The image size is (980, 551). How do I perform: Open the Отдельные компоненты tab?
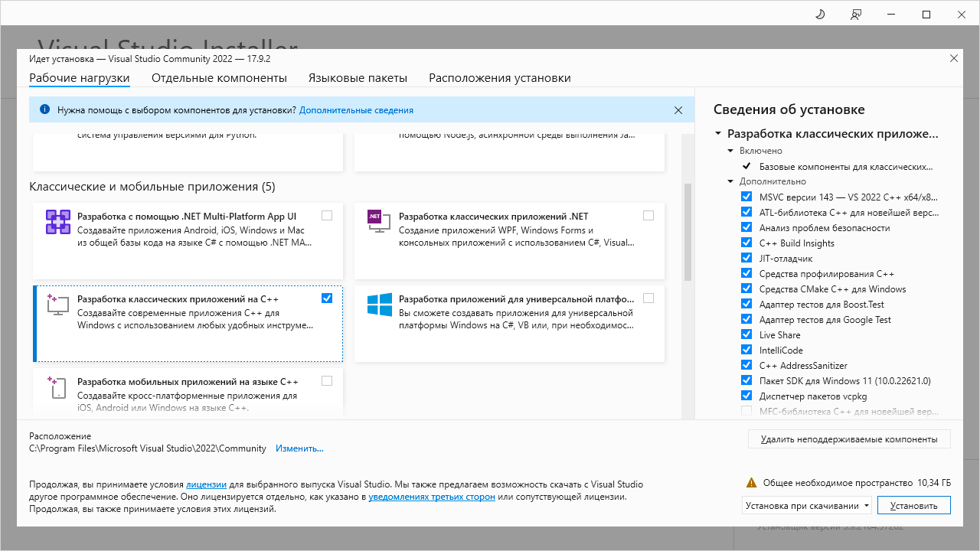[x=219, y=78]
